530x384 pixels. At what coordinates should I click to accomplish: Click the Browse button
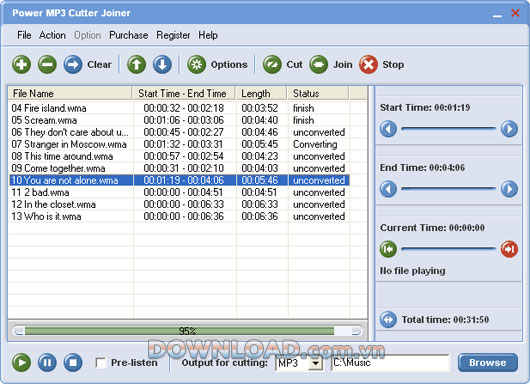coord(488,363)
